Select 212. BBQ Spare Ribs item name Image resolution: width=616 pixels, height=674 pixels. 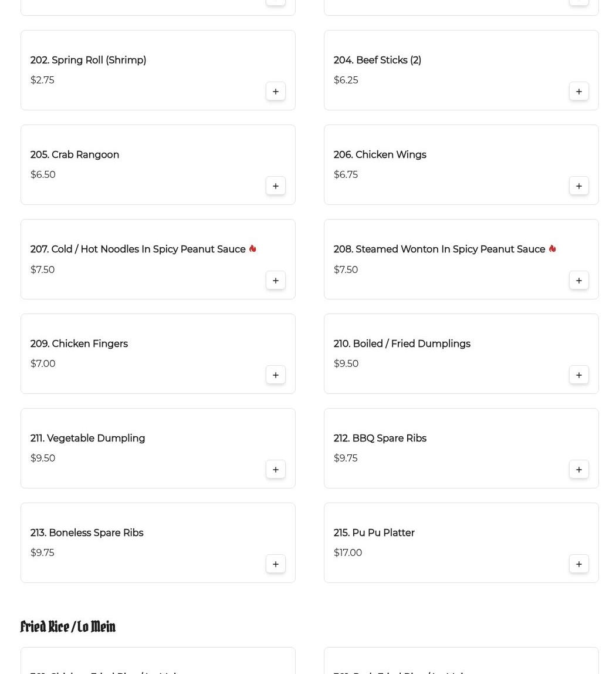[380, 439]
